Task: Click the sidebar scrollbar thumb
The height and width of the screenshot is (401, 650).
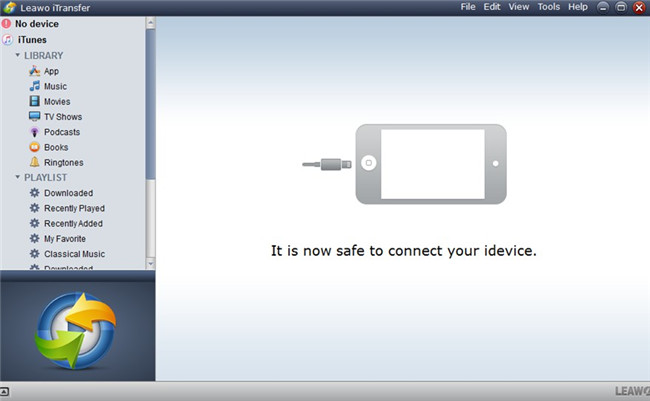Action: coord(150,104)
